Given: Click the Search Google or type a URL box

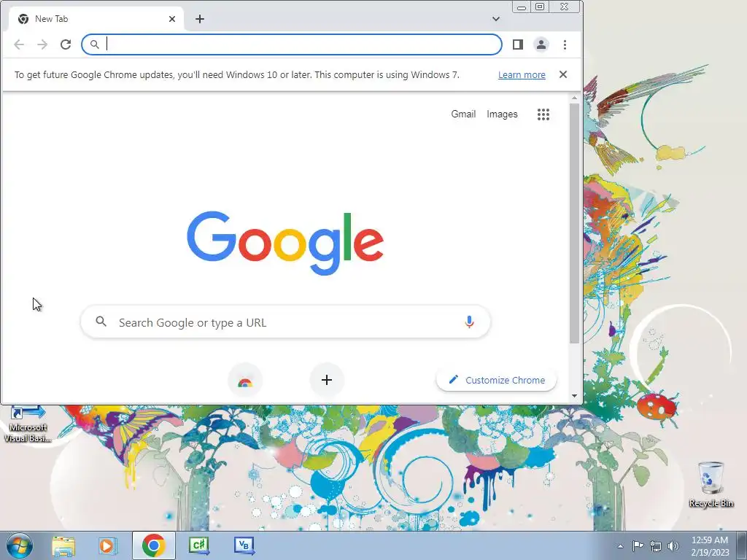Looking at the screenshot, I should pos(285,322).
